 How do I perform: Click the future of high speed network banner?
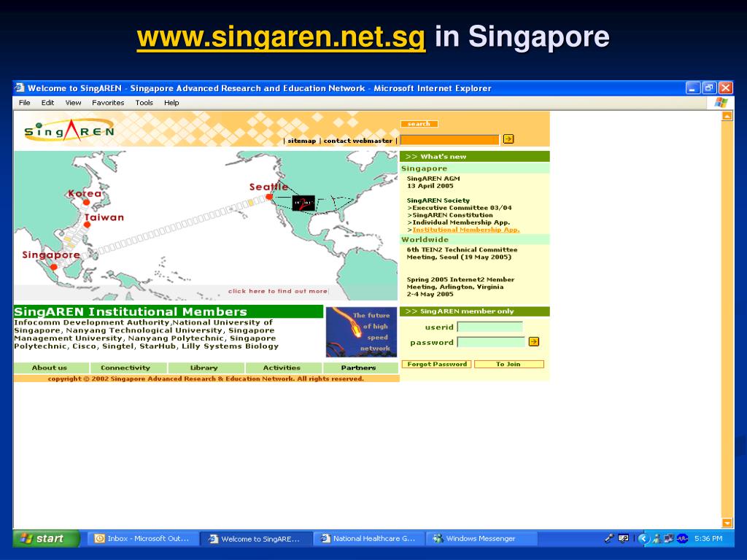tap(361, 332)
